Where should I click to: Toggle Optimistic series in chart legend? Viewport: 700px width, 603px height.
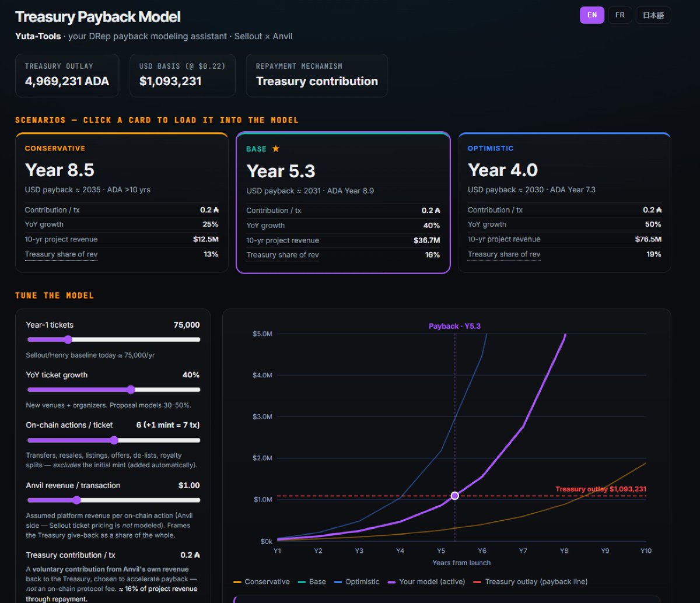356,581
